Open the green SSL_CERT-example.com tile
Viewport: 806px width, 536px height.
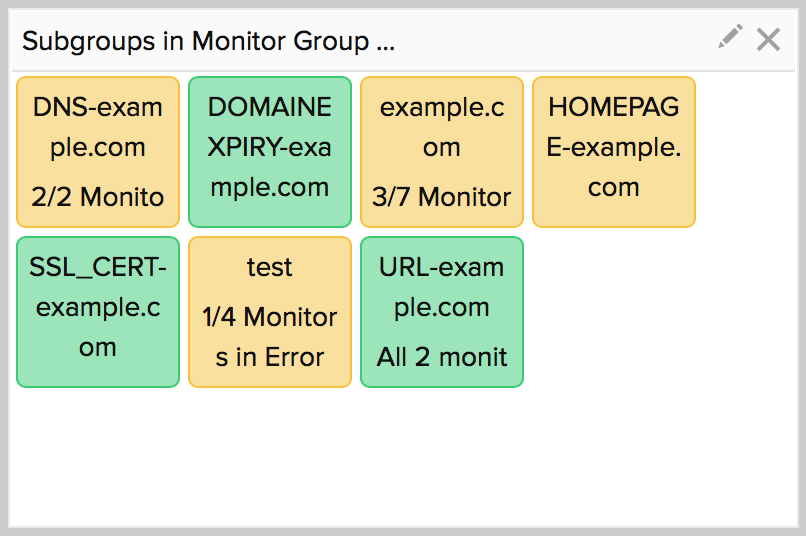97,311
